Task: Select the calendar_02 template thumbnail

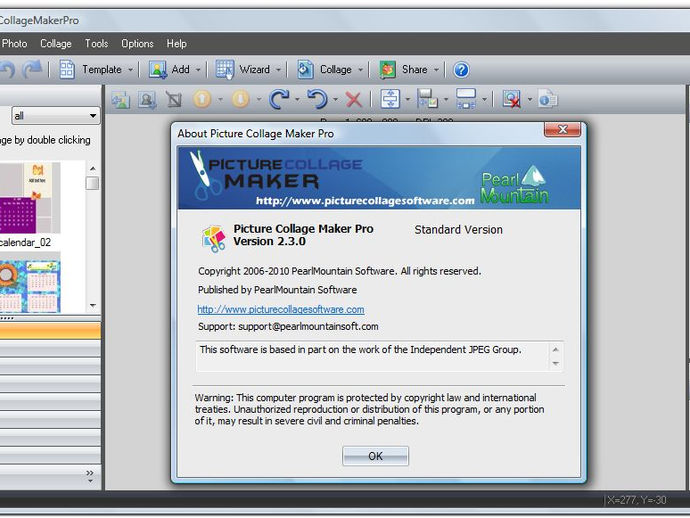Action: tap(29, 198)
